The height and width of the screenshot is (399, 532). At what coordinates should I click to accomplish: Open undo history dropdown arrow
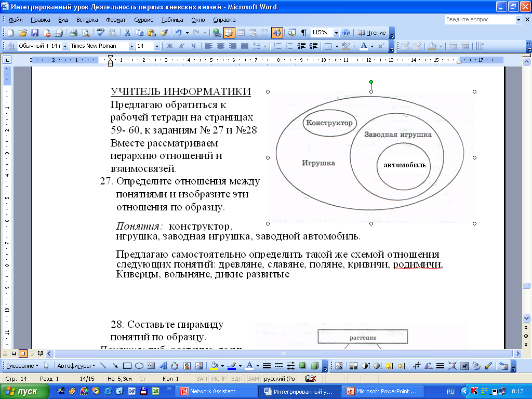point(187,33)
